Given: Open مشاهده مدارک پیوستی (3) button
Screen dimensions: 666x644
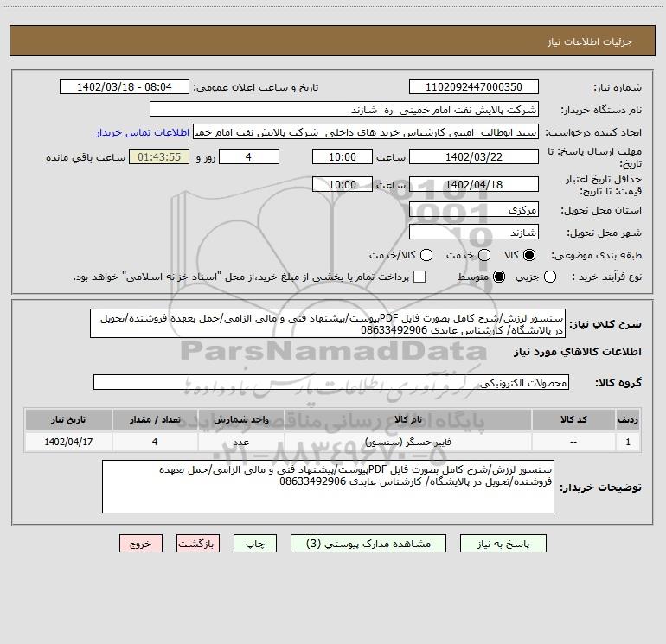Looking at the screenshot, I should point(368,544).
